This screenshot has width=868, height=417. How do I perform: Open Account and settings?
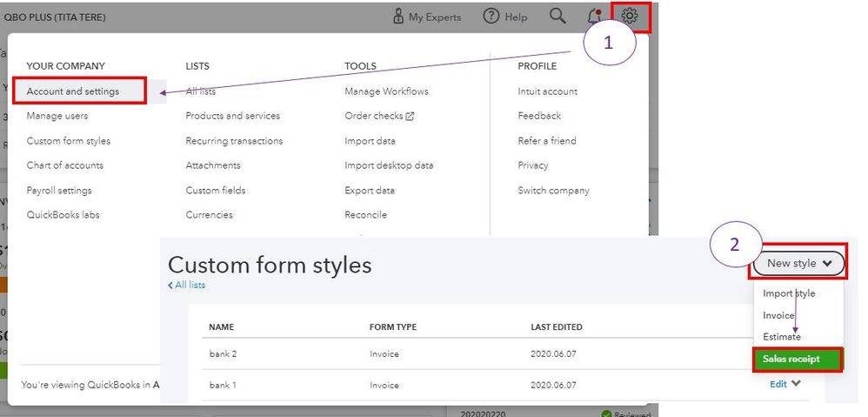pos(73,91)
